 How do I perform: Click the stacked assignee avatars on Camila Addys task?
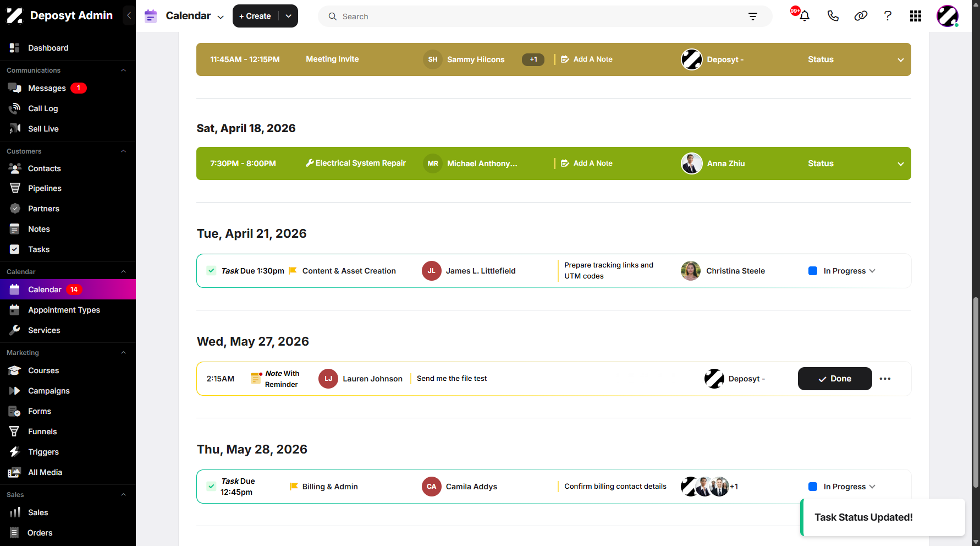point(709,487)
